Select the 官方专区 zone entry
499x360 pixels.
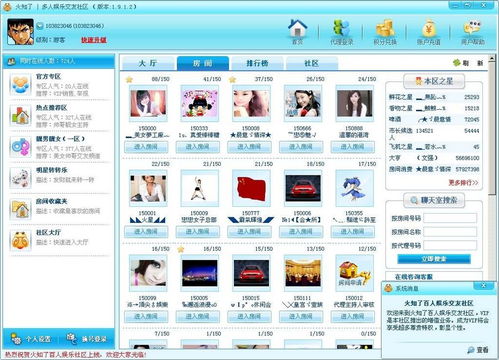coord(58,84)
